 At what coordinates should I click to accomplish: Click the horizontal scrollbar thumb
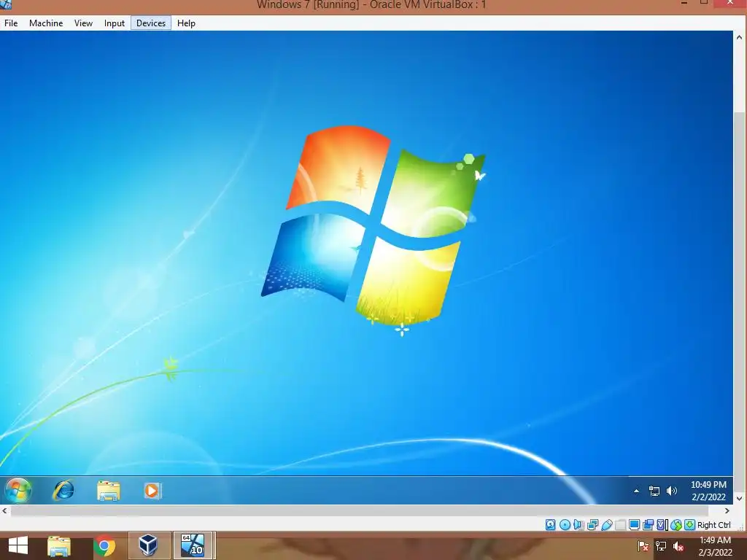[360, 511]
